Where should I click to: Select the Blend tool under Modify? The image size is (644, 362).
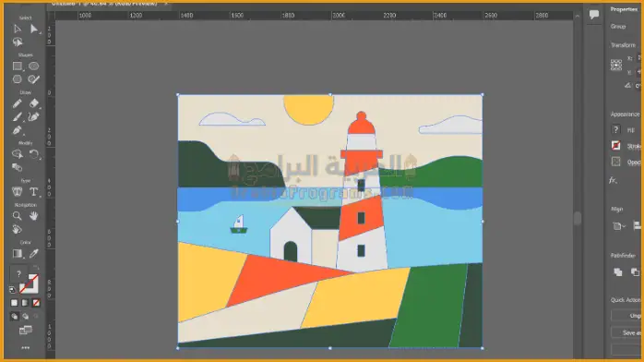tap(18, 167)
